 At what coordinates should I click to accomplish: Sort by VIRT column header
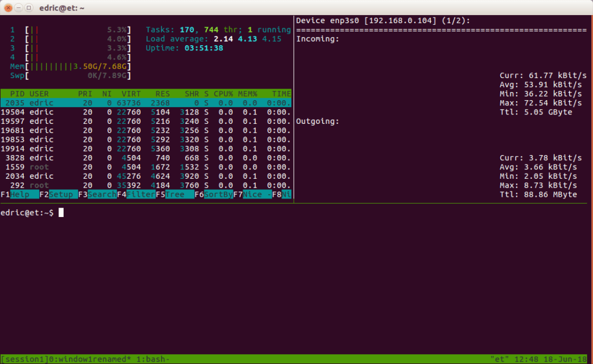click(x=131, y=94)
